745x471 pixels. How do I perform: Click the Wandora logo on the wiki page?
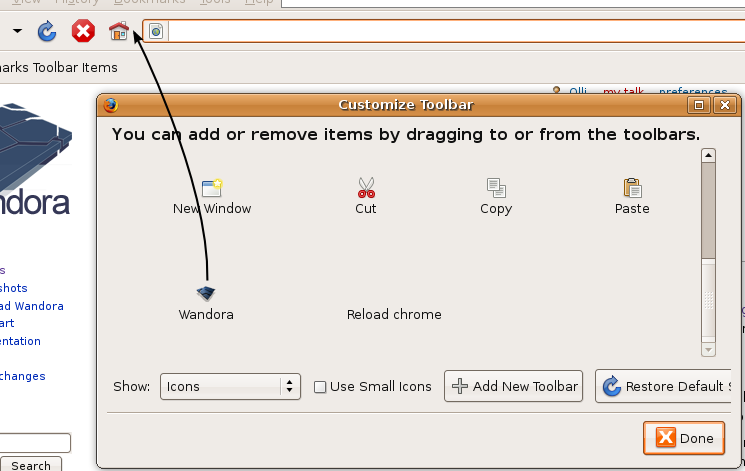35,159
